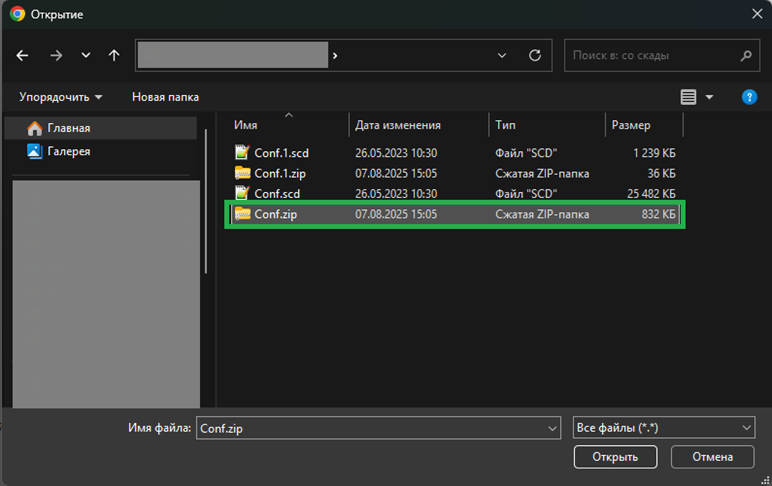Go up one folder level

[x=114, y=56]
